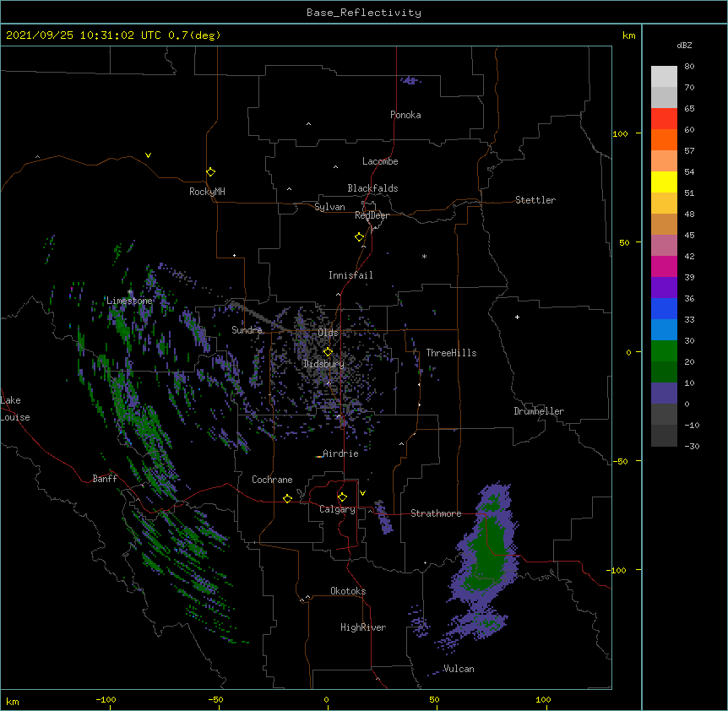
Task: Click the Lacombe label
Action: click(x=380, y=161)
